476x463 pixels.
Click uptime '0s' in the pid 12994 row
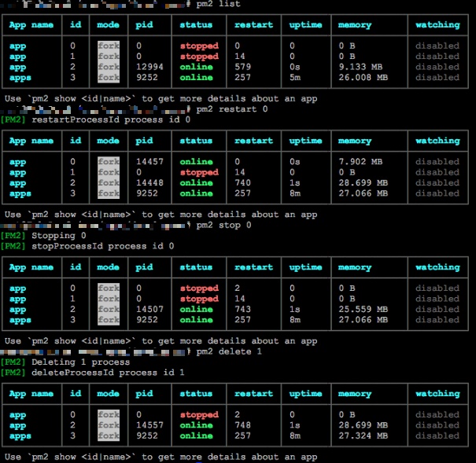295,67
